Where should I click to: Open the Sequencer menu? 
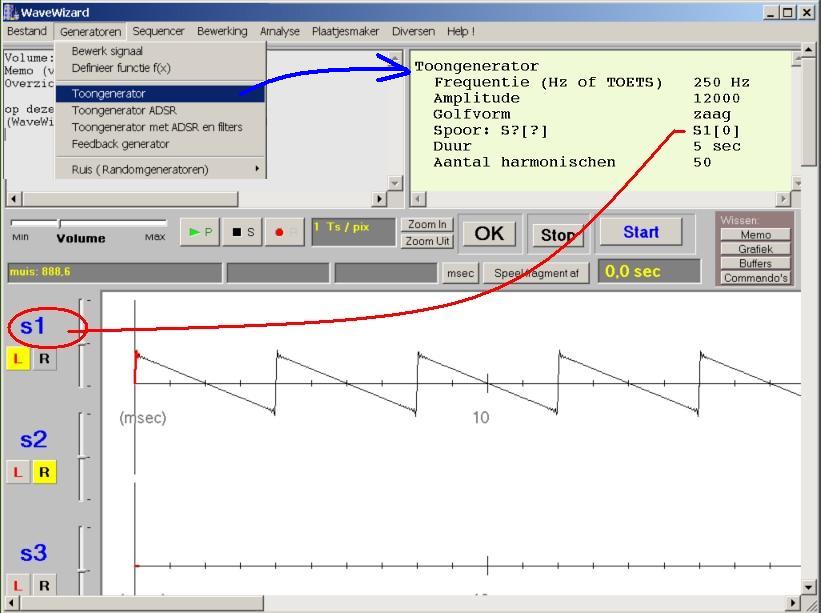click(158, 31)
